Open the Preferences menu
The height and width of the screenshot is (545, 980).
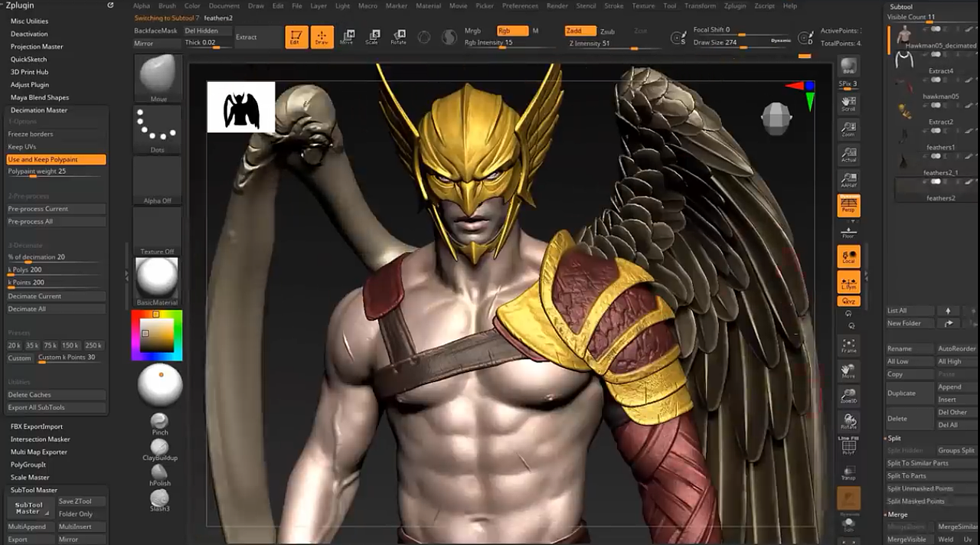[520, 6]
